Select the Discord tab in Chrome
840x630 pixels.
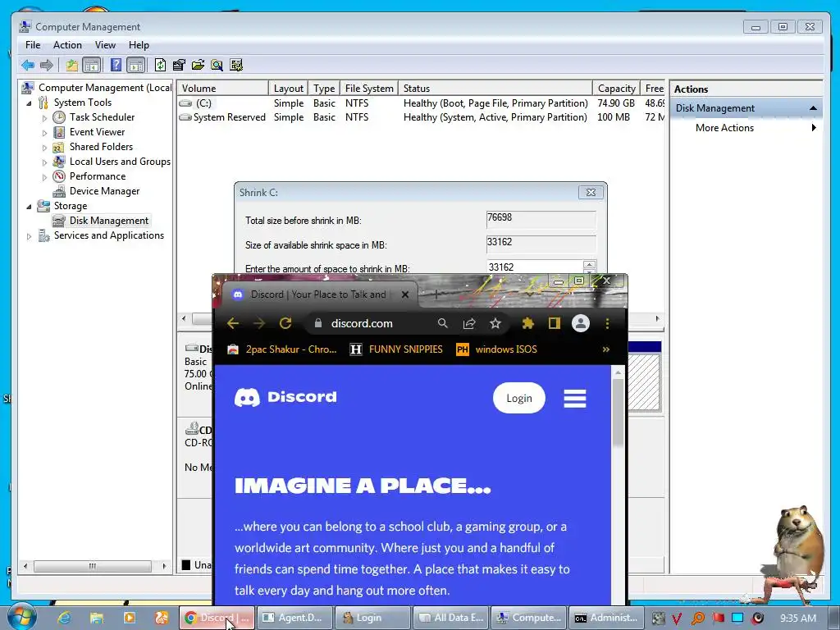click(320, 294)
